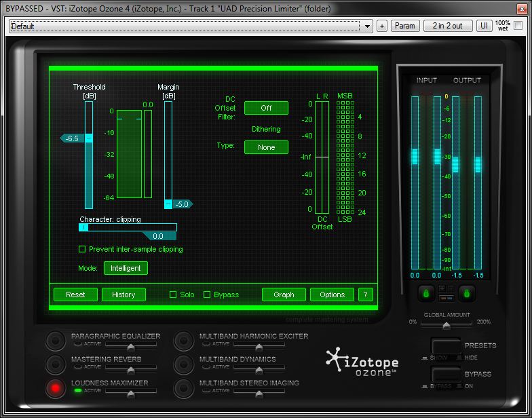Select the Multiband Stereo Imaging module button
The image size is (532, 418).
183,388
